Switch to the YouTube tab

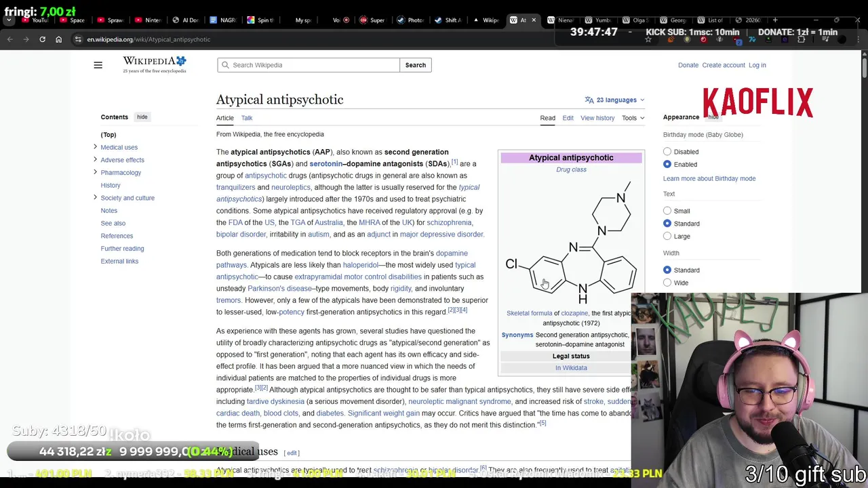click(x=35, y=20)
